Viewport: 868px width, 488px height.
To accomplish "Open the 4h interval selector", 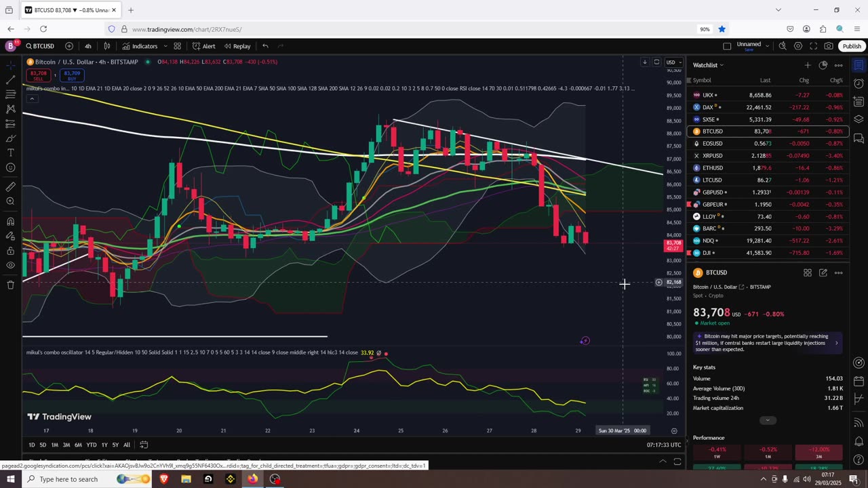I will pos(88,46).
